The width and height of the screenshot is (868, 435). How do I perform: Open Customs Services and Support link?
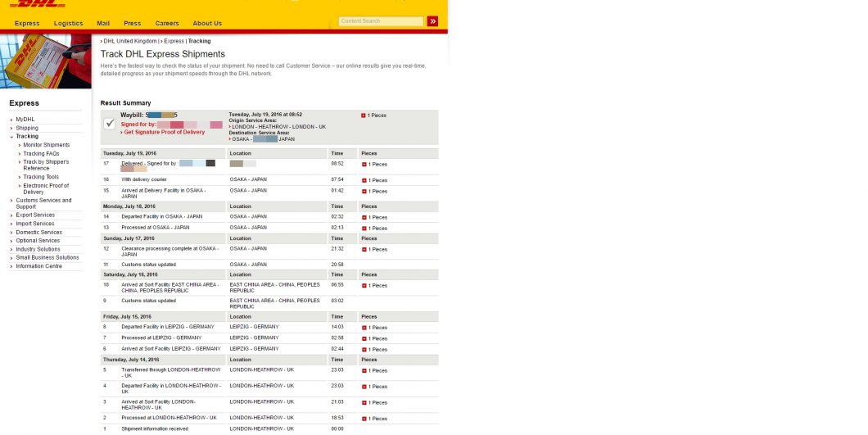point(43,203)
